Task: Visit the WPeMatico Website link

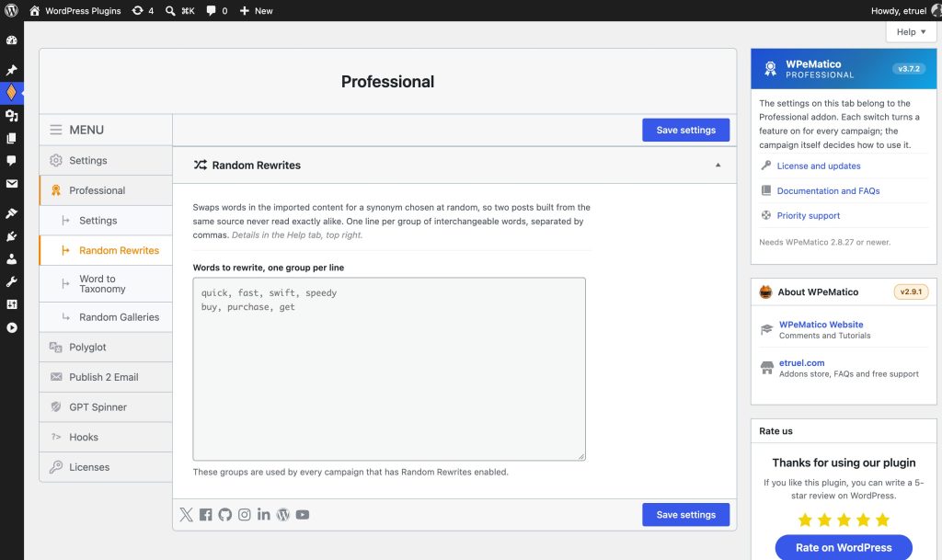Action: click(x=821, y=324)
